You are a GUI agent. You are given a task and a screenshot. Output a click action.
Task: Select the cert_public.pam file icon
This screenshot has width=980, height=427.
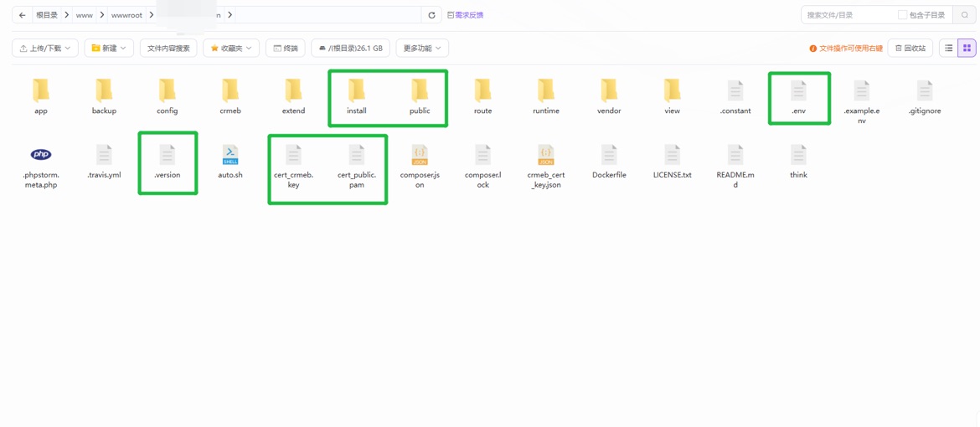pos(356,154)
